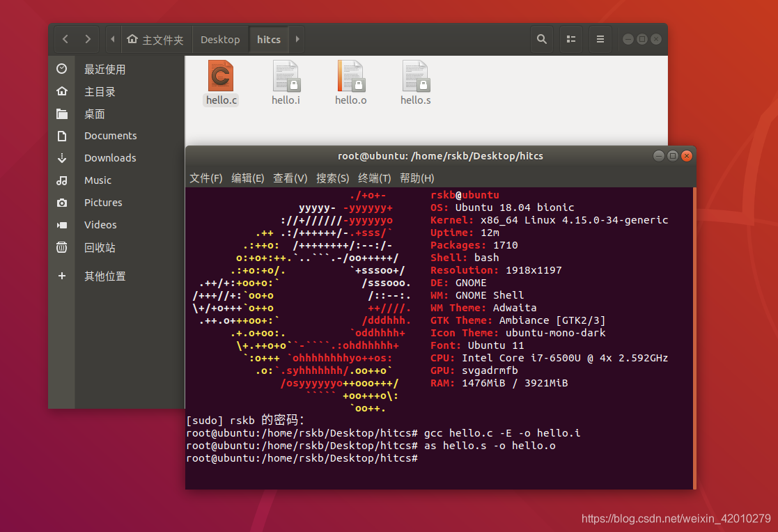Image resolution: width=778 pixels, height=532 pixels.
Task: Click the terminal title bar text
Action: click(x=440, y=156)
